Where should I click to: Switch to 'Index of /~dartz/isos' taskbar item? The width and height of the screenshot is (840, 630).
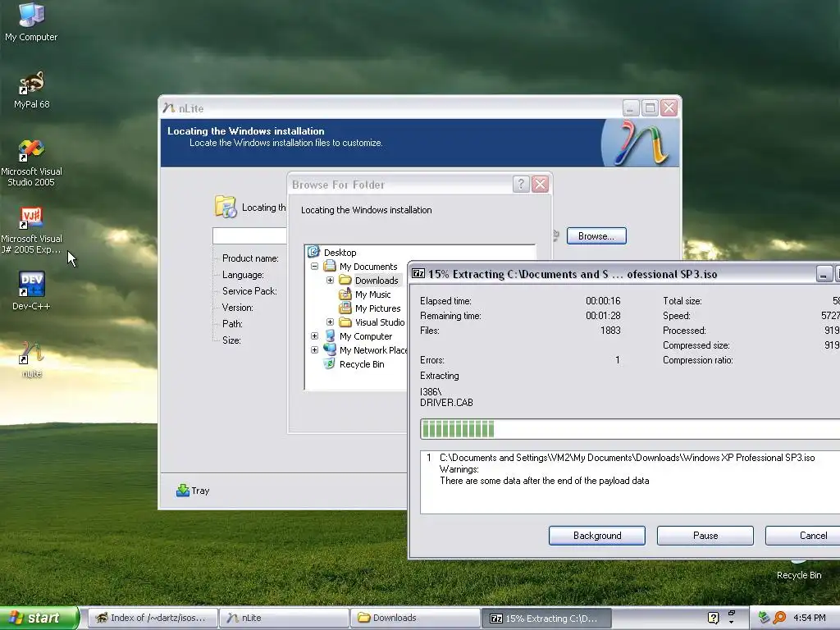(x=152, y=618)
